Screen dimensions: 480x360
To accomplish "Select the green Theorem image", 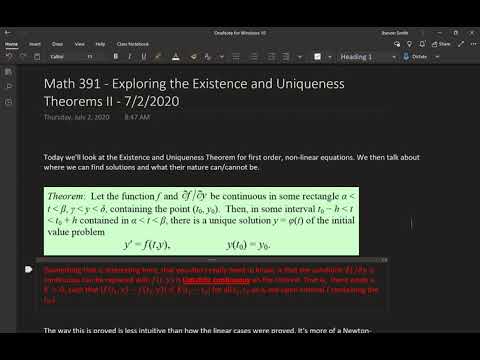I will (201, 221).
